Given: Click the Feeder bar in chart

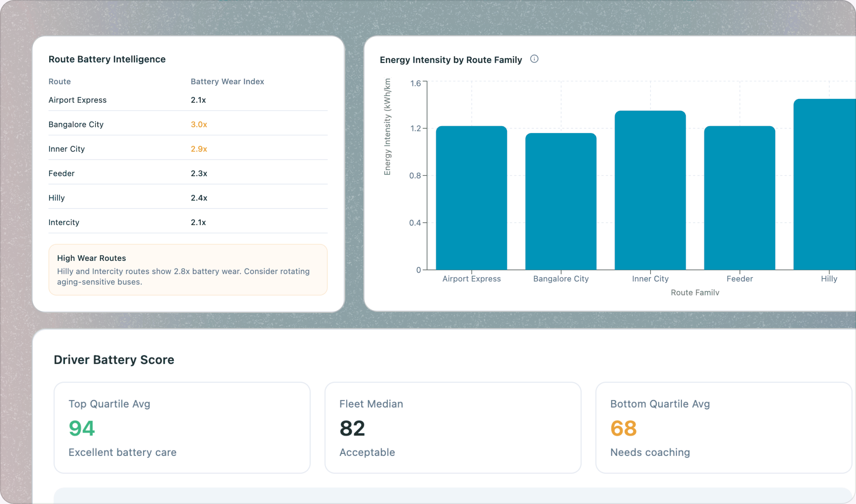Looking at the screenshot, I should click(x=739, y=198).
